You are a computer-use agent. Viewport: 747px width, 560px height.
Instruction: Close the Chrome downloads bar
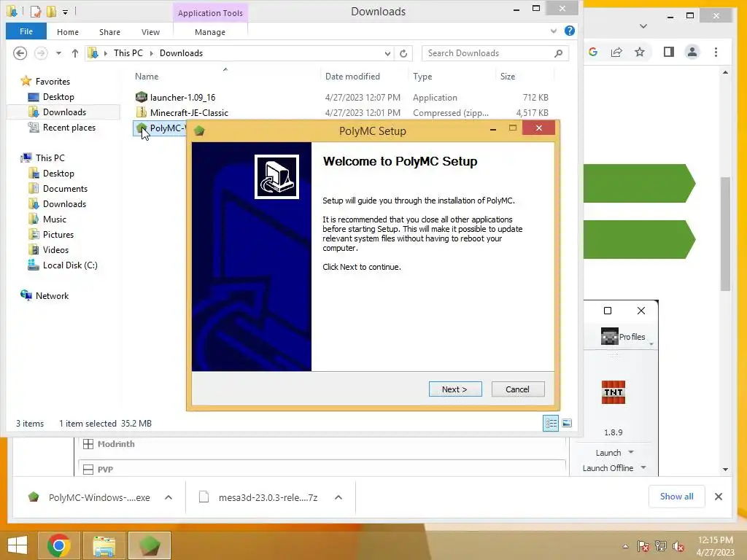pos(719,496)
